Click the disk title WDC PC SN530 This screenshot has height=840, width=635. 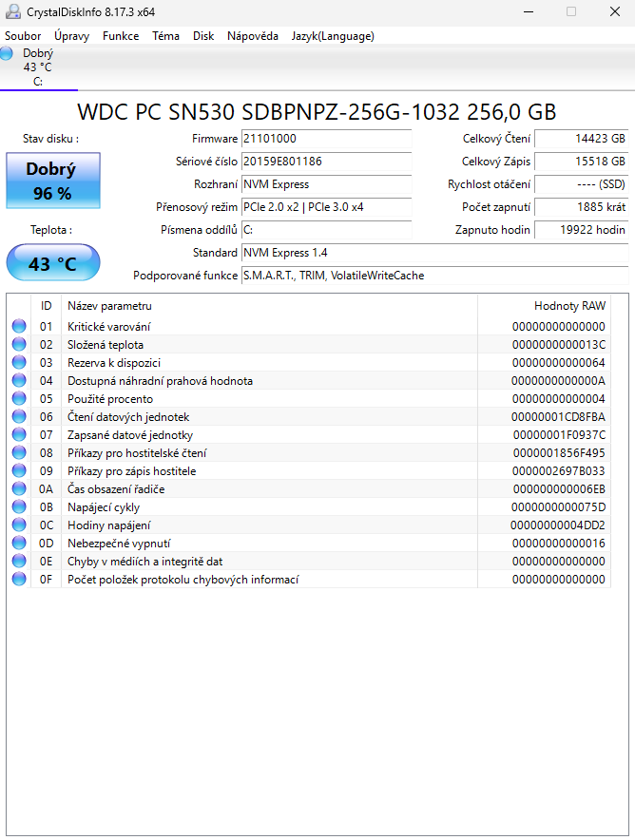click(x=317, y=112)
